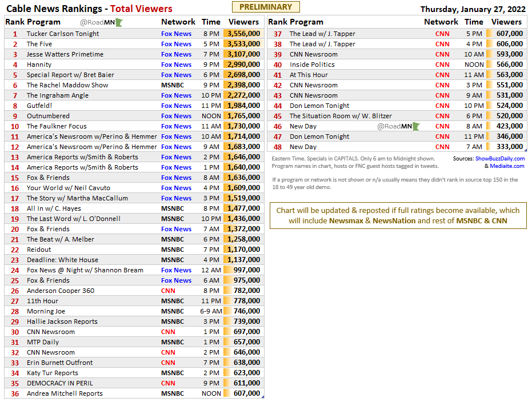Select 'The Story w/ Martha MacCallum'
Screen dimensions: 532x402
(77, 198)
